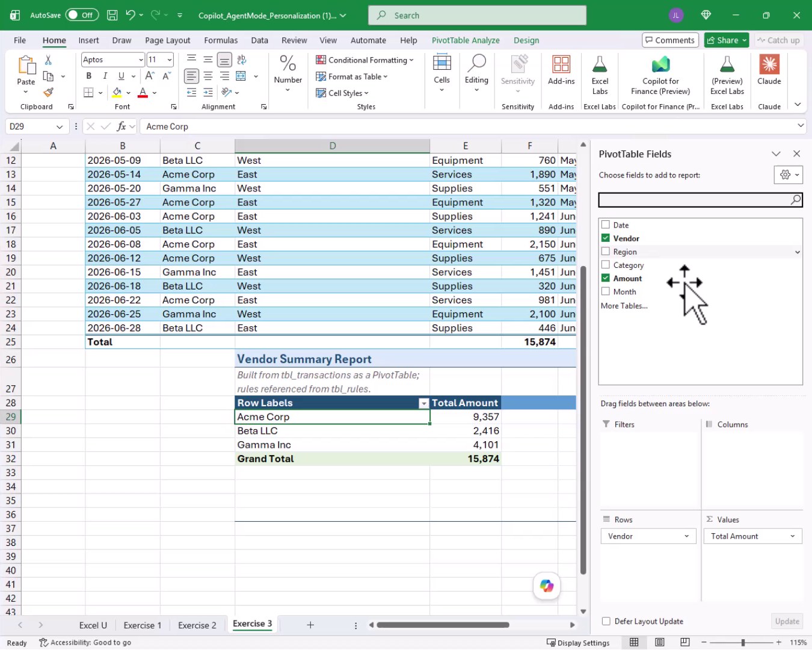Open Total Amount dropdown in Values

click(792, 536)
